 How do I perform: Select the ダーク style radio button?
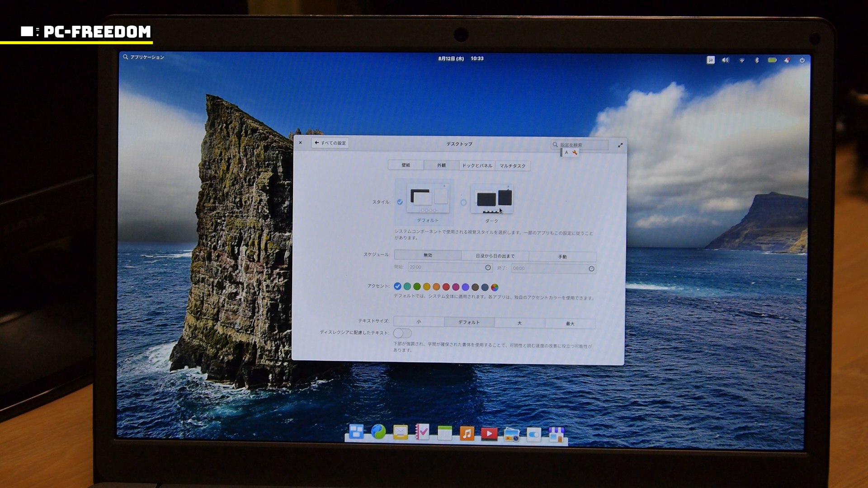(463, 202)
